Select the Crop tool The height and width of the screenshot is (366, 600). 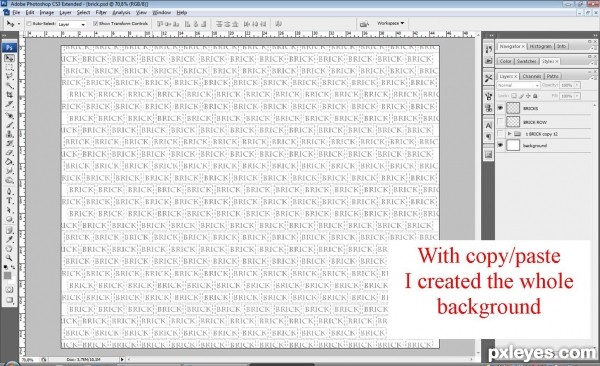(9, 95)
